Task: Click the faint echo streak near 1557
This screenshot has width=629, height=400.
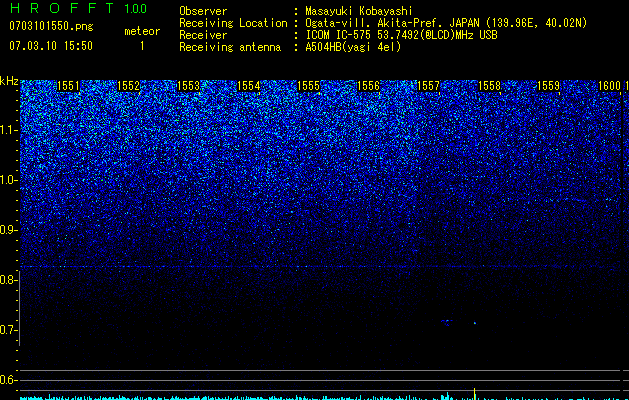Action: [x=447, y=321]
